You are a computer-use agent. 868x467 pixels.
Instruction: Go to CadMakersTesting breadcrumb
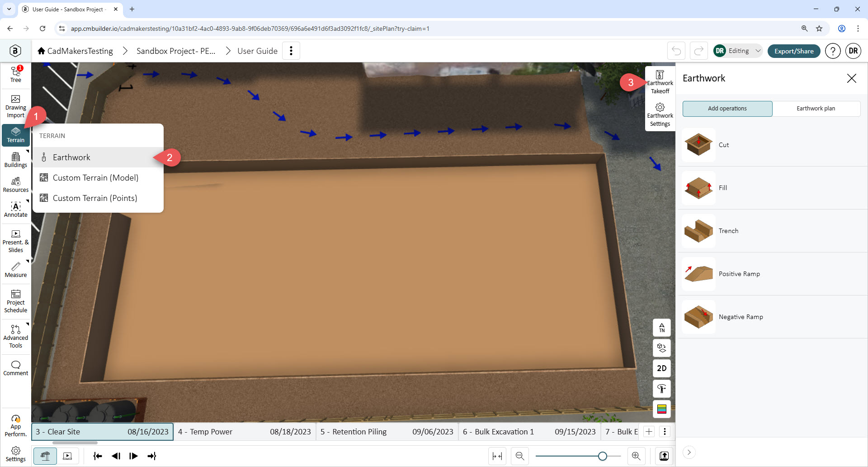pyautogui.click(x=75, y=51)
